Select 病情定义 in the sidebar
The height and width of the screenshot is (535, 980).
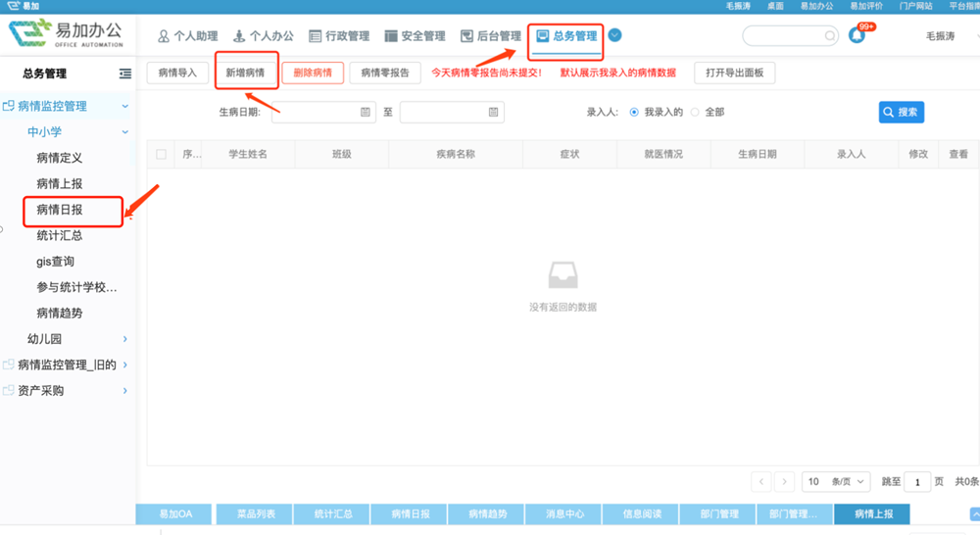coord(60,158)
